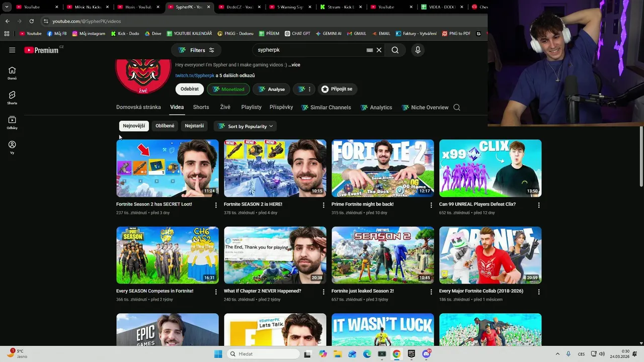644x362 pixels.
Task: Open Kick - Dodo bookmark
Action: click(125, 34)
